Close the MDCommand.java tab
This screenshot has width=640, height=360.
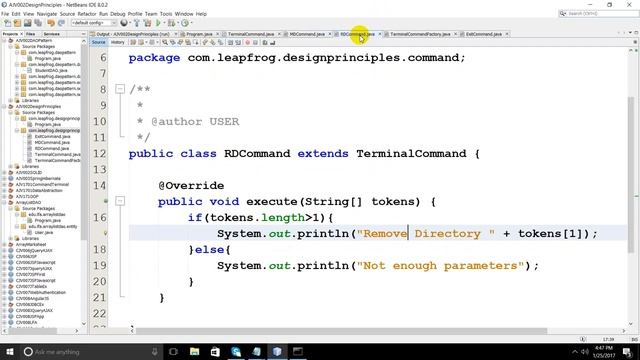[x=330, y=34]
